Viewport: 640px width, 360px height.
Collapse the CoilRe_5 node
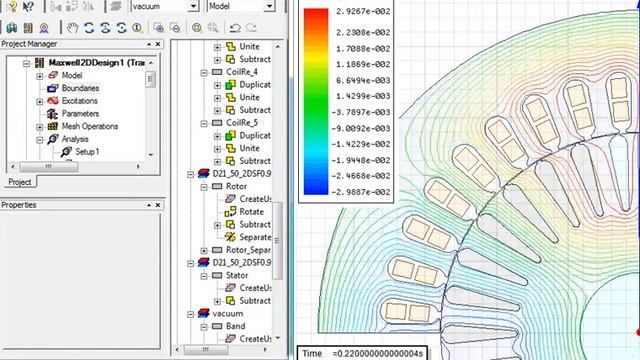[204, 123]
